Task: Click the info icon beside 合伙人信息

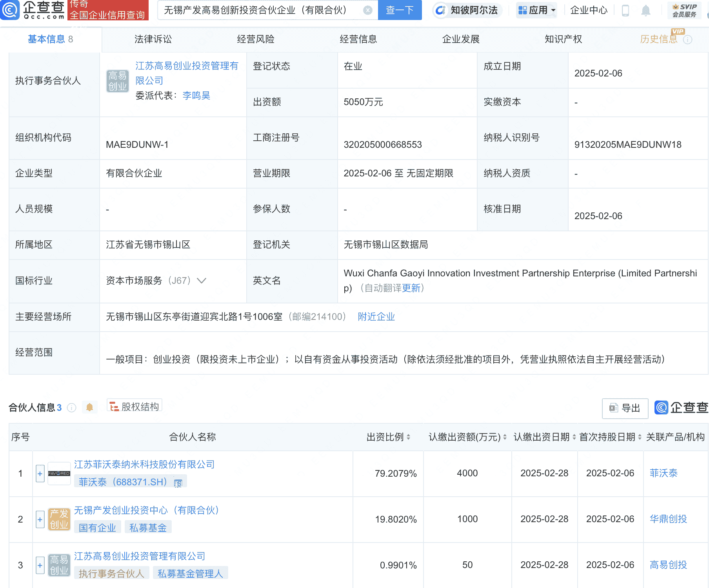Action: tap(71, 408)
